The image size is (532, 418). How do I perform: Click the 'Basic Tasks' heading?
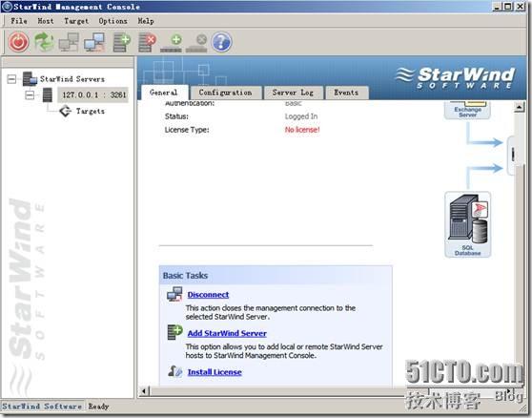pos(185,276)
